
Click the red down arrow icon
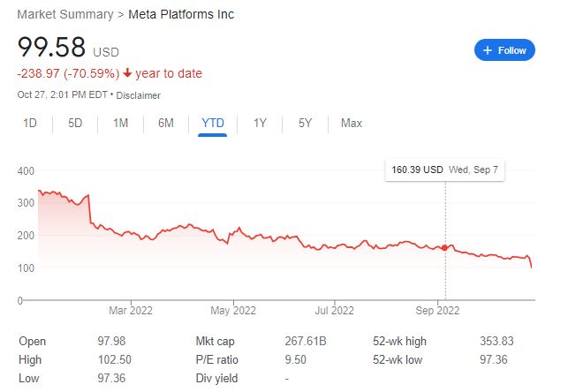[x=128, y=73]
